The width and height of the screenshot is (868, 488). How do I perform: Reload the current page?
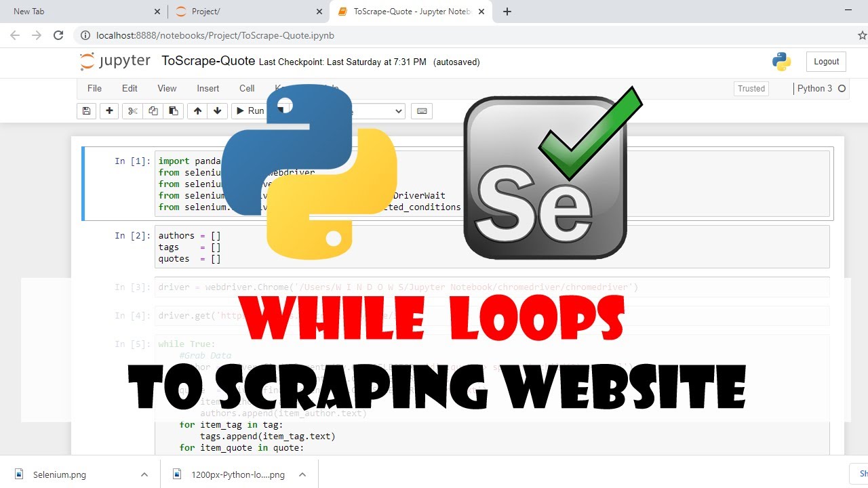coord(58,35)
